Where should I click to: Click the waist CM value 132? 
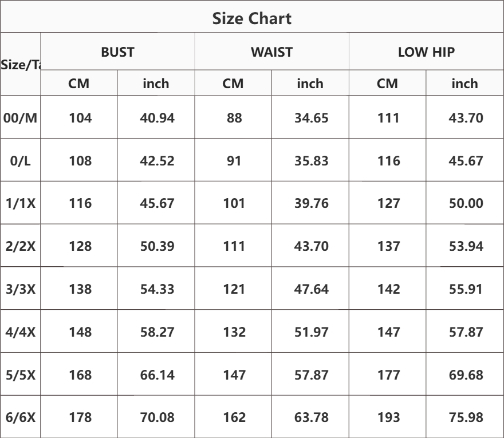(234, 332)
